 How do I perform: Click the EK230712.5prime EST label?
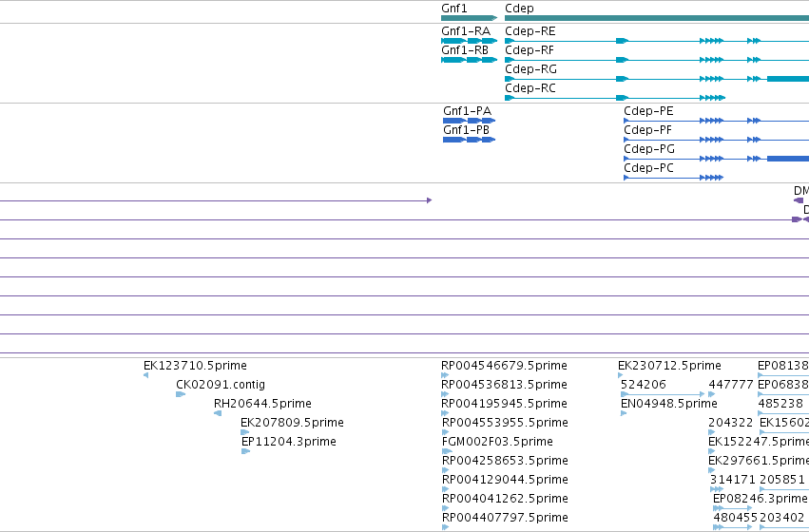669,366
